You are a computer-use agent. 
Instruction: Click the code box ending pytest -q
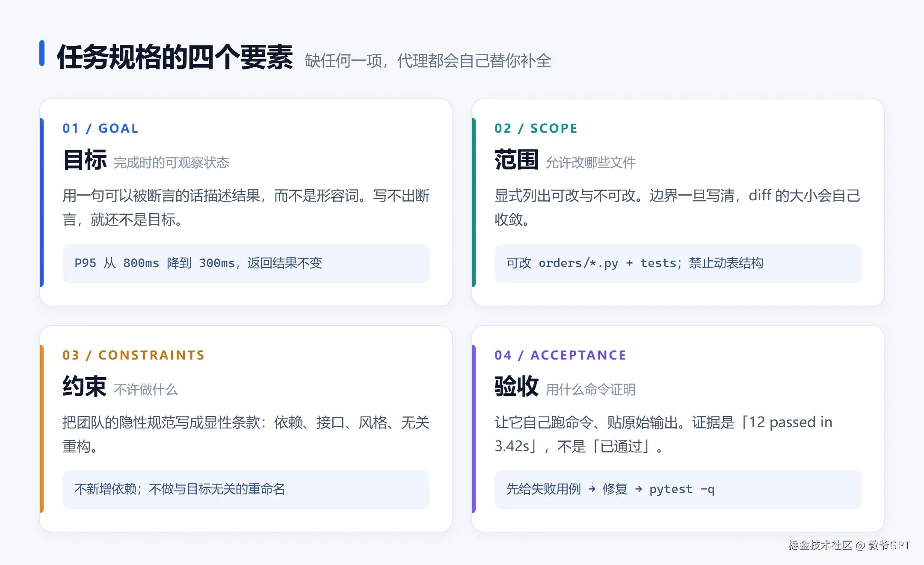click(x=678, y=489)
